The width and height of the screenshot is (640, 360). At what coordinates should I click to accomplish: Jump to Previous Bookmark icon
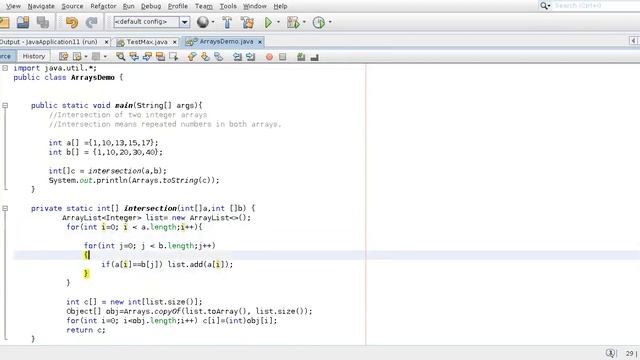(192, 57)
